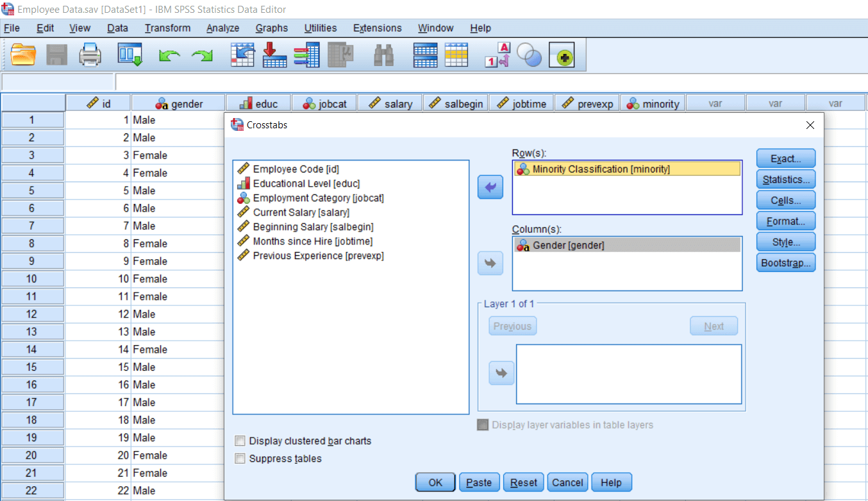Viewport: 868px width, 501px height.
Task: Select Minority Classification [minority] in Row(s)
Action: 627,169
